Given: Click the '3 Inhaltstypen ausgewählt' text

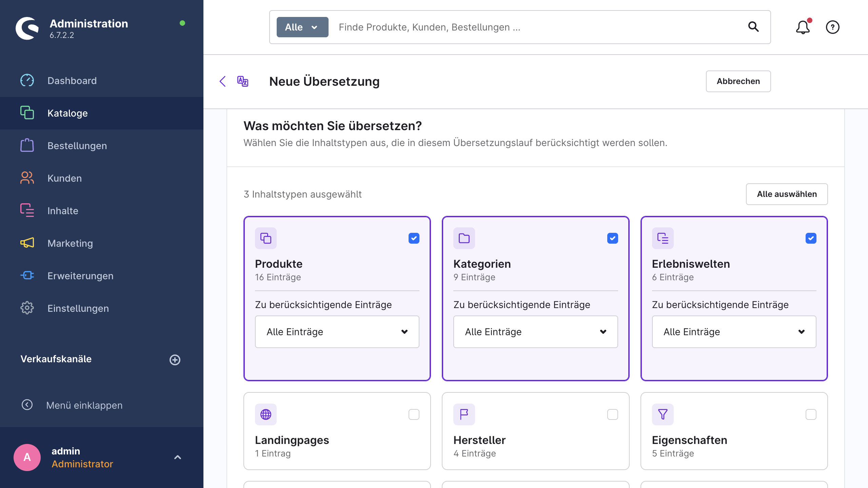Looking at the screenshot, I should (302, 194).
